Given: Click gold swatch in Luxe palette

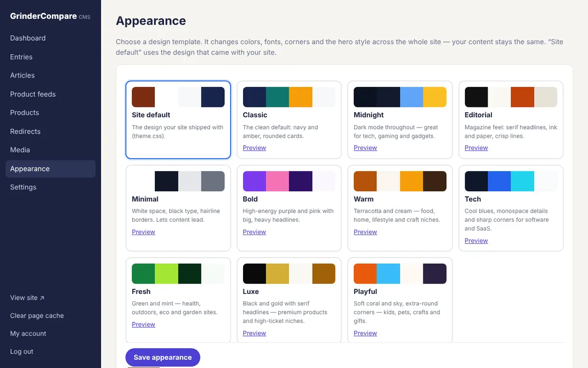Looking at the screenshot, I should [277, 274].
